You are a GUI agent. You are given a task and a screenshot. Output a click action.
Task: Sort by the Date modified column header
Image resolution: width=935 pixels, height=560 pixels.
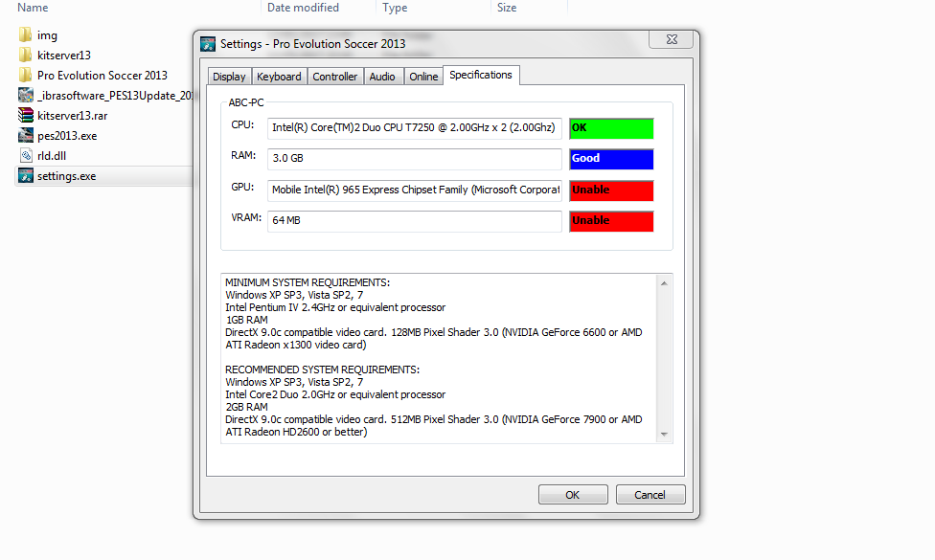pos(303,8)
